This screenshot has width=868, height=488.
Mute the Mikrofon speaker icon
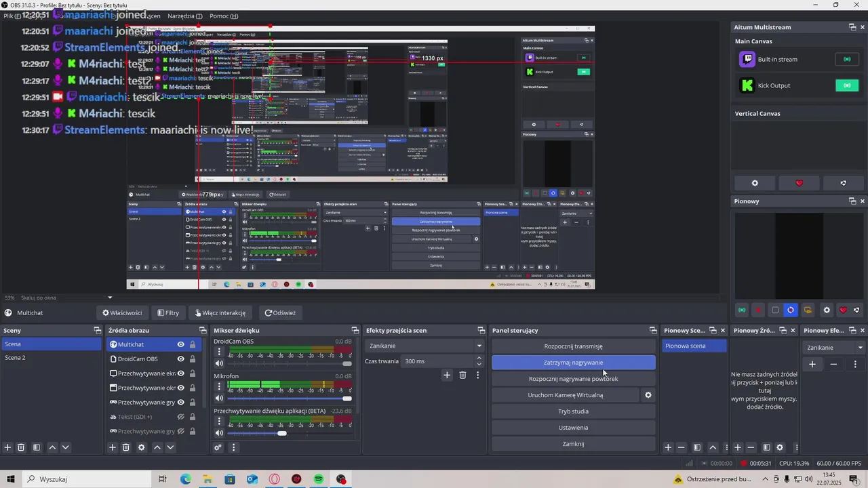(219, 399)
